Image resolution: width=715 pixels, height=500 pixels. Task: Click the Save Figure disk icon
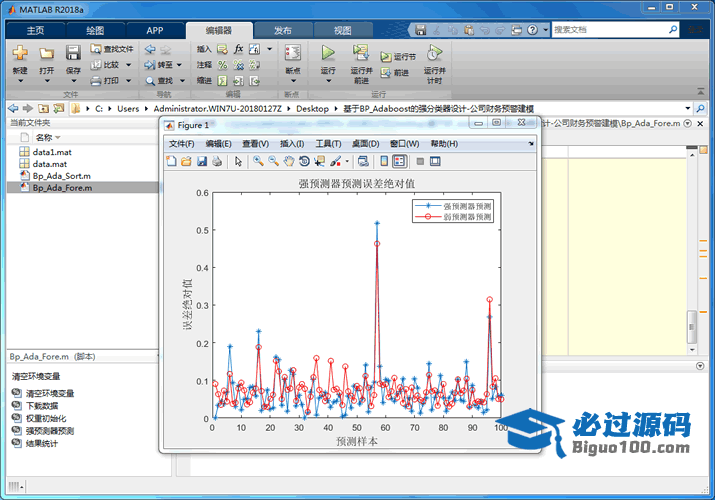(x=201, y=161)
